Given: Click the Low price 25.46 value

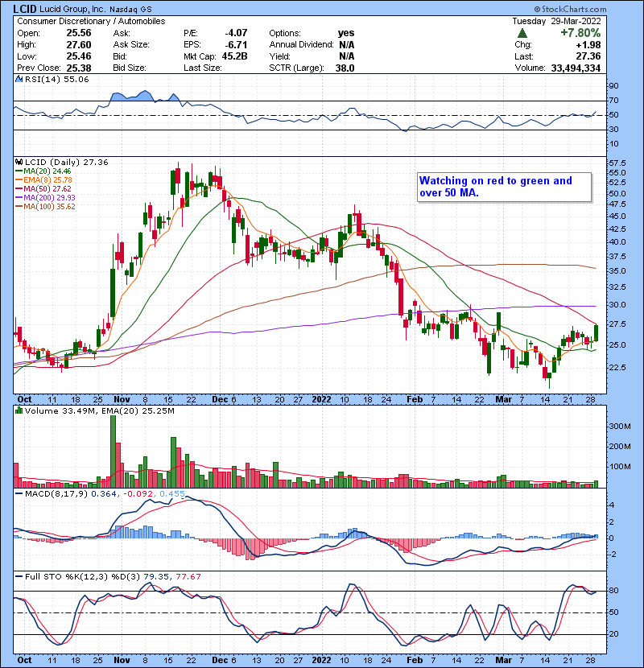Looking at the screenshot, I should pyautogui.click(x=79, y=56).
